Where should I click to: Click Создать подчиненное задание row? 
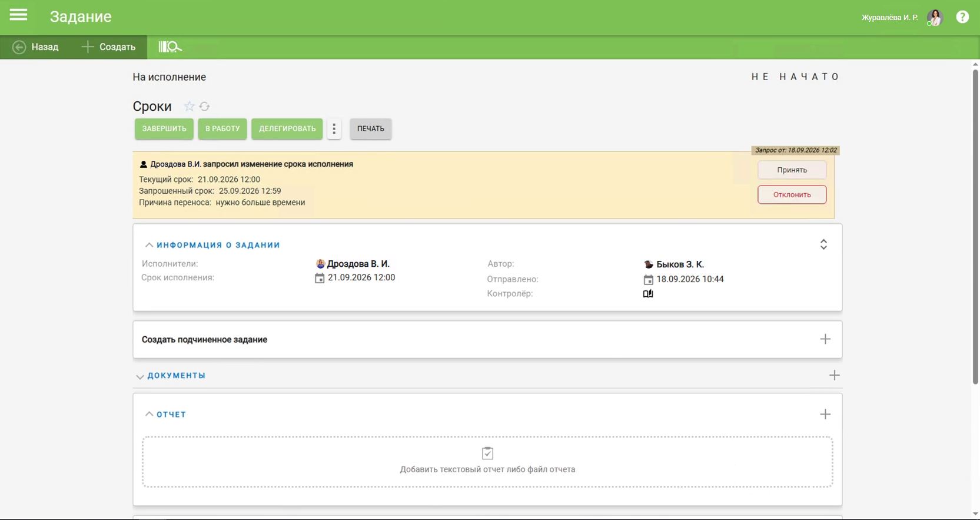(x=487, y=339)
